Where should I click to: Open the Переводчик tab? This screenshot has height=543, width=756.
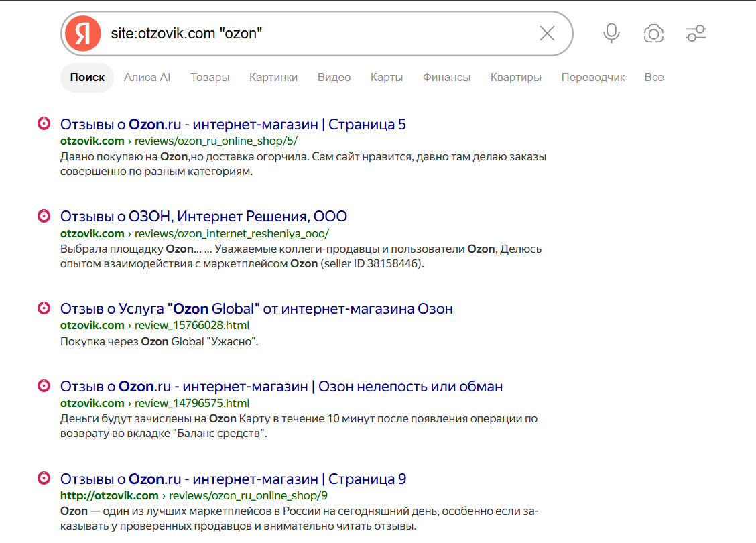pos(592,77)
